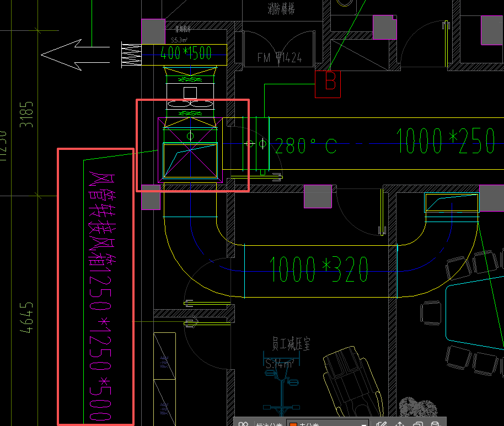This screenshot has height=426, width=504.
Task: Select the 3185 dimension value
Action: coord(26,115)
